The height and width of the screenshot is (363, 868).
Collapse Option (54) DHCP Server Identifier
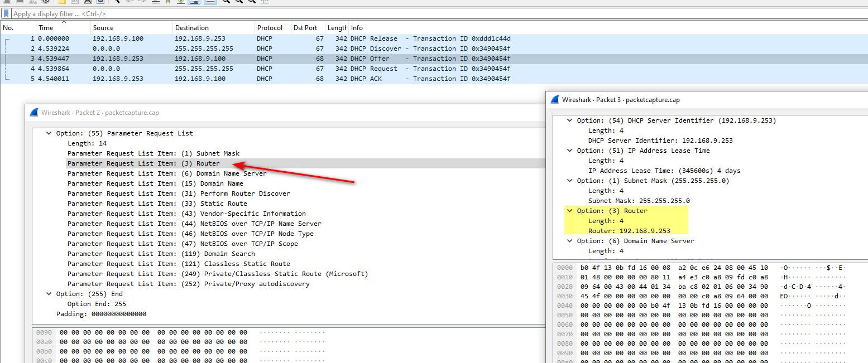570,120
